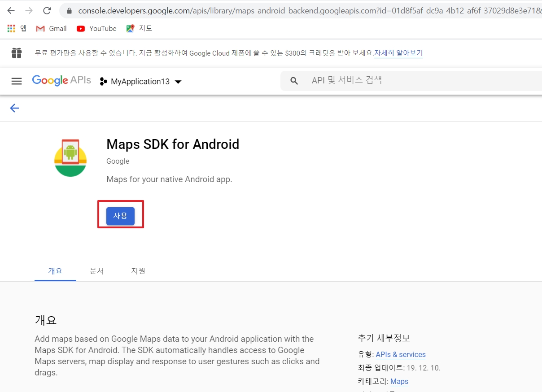Click the 최종 업데이트: 19. 12. 10. text

point(399,368)
